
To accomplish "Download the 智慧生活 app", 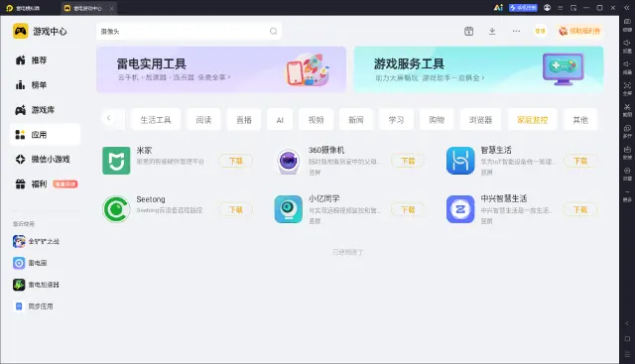I will point(580,161).
